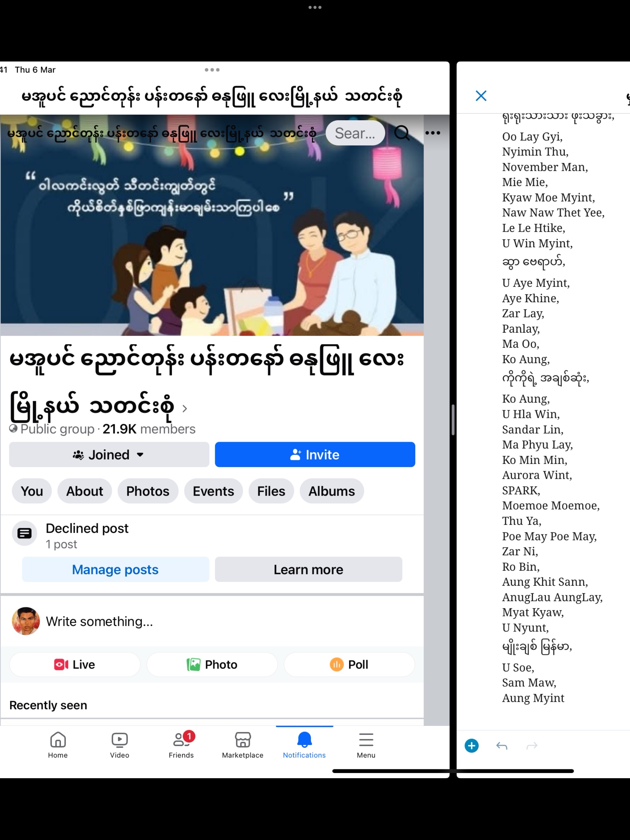Open group details via chevron beside title

pyautogui.click(x=185, y=409)
